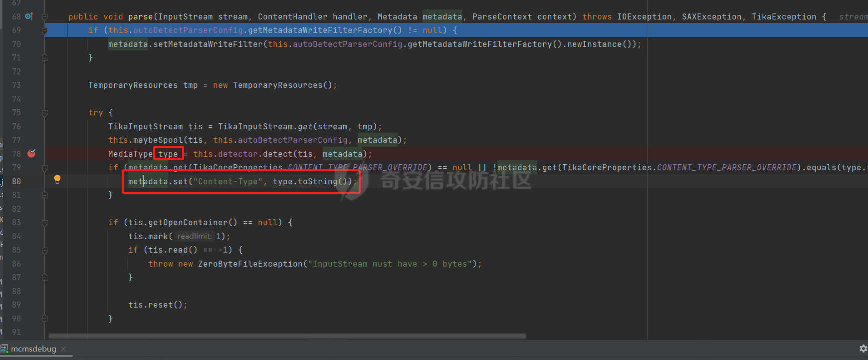Click the gutter at line 76 to add a breakpoint
Screen dimensions: 868x360
(31, 126)
